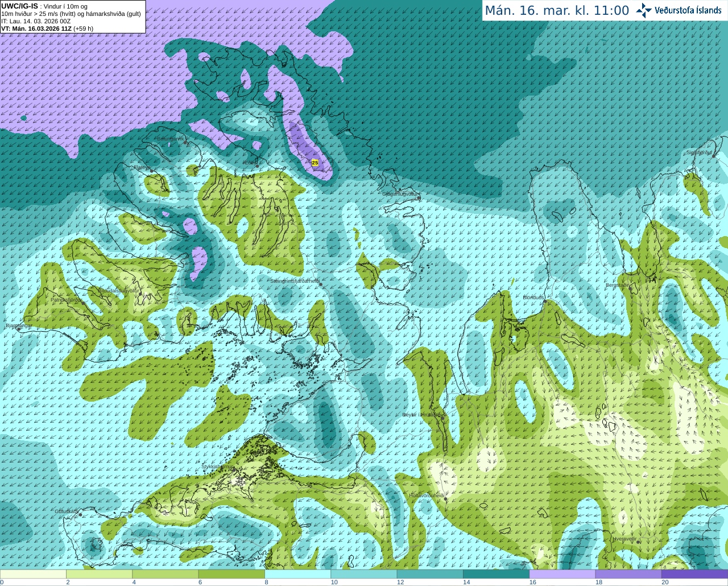Click the 2–4 m/s light green legend swatch
The width and height of the screenshot is (728, 586).
(99, 574)
